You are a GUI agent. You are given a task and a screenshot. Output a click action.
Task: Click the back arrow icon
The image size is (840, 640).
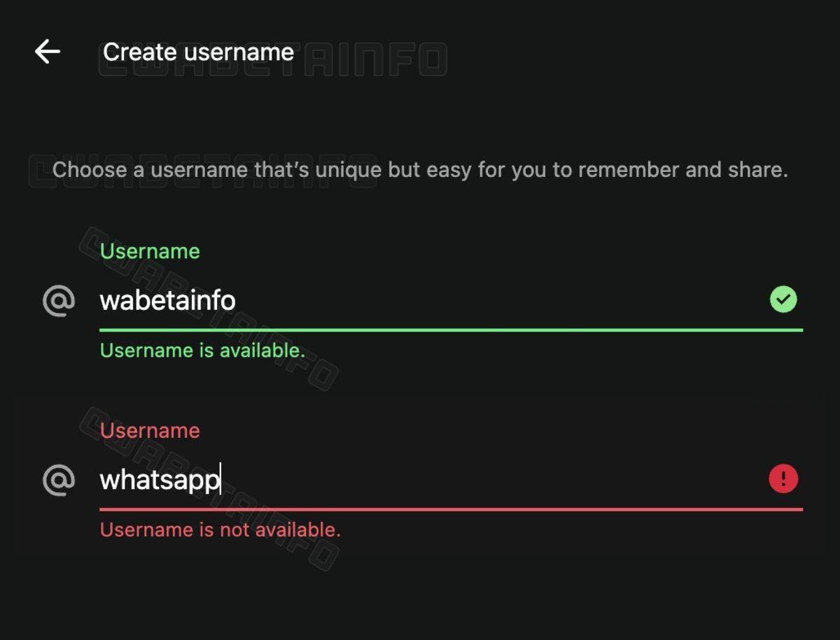(x=46, y=51)
